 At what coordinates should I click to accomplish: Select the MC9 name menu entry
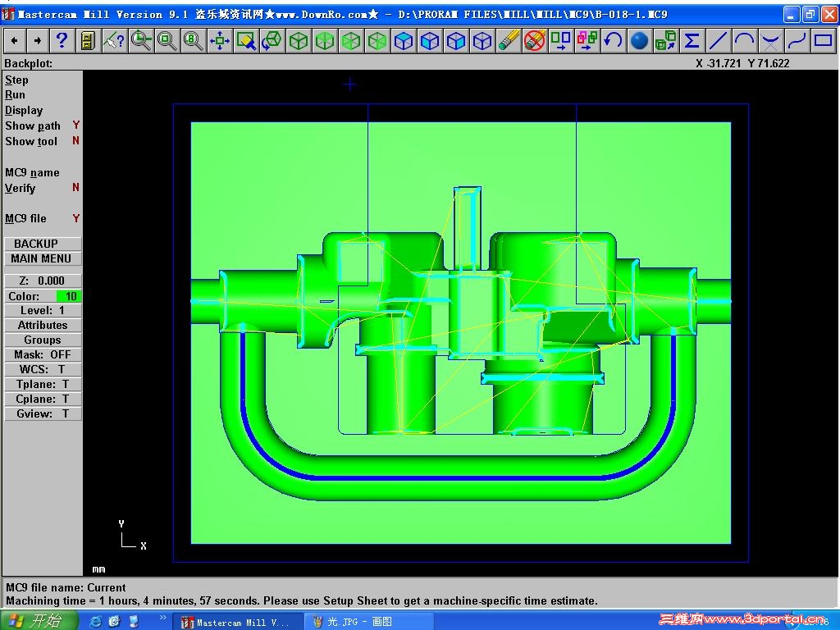[32, 172]
